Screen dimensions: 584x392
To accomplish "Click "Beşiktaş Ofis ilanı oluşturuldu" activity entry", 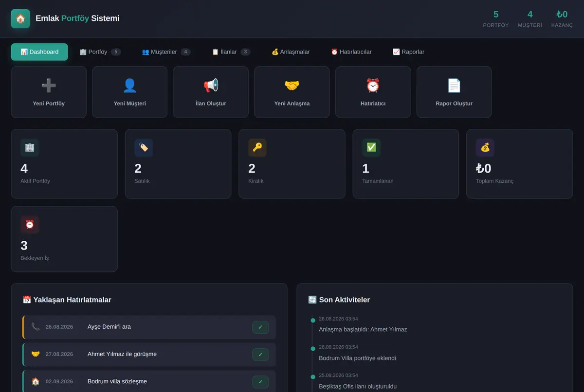I will (x=358, y=387).
